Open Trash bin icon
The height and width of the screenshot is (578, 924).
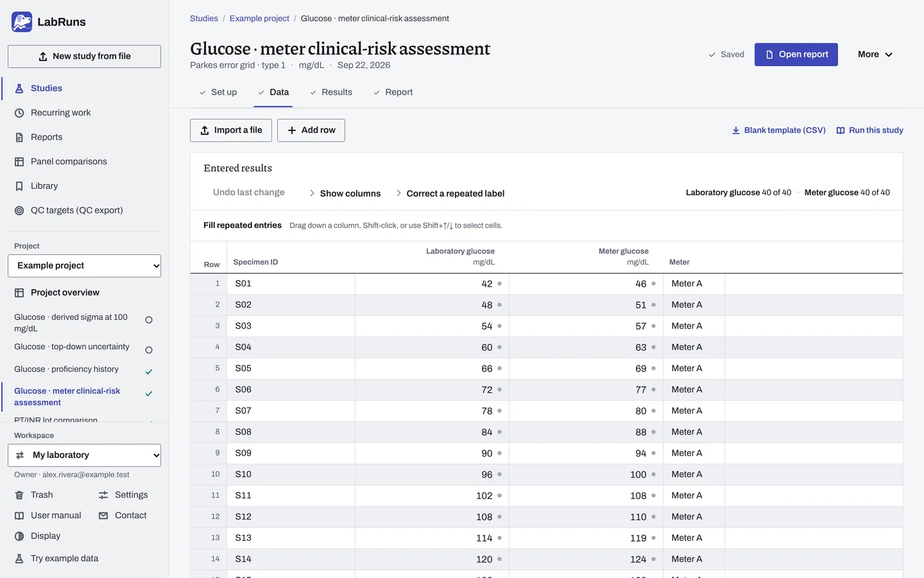click(19, 495)
